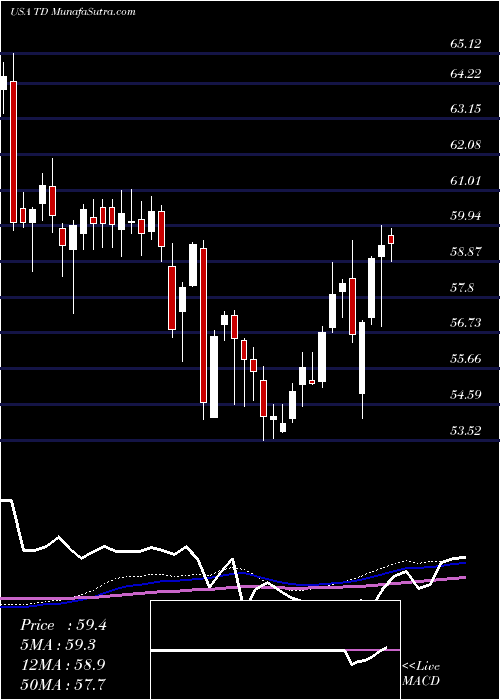Click the last red candlestick on the right
Viewport: 500px width, 700px height.
click(x=392, y=239)
